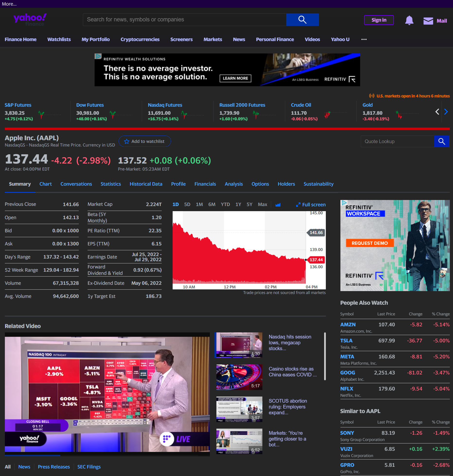Click the related video progress bar

click(107, 455)
